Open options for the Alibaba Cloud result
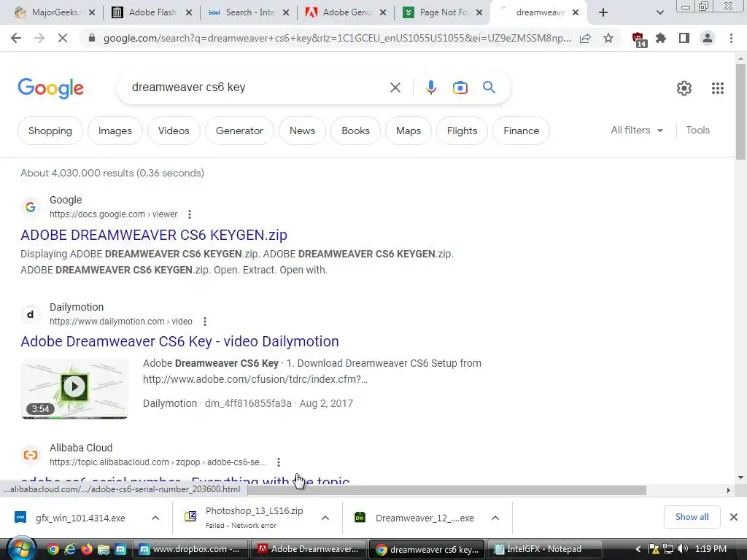 click(x=279, y=462)
